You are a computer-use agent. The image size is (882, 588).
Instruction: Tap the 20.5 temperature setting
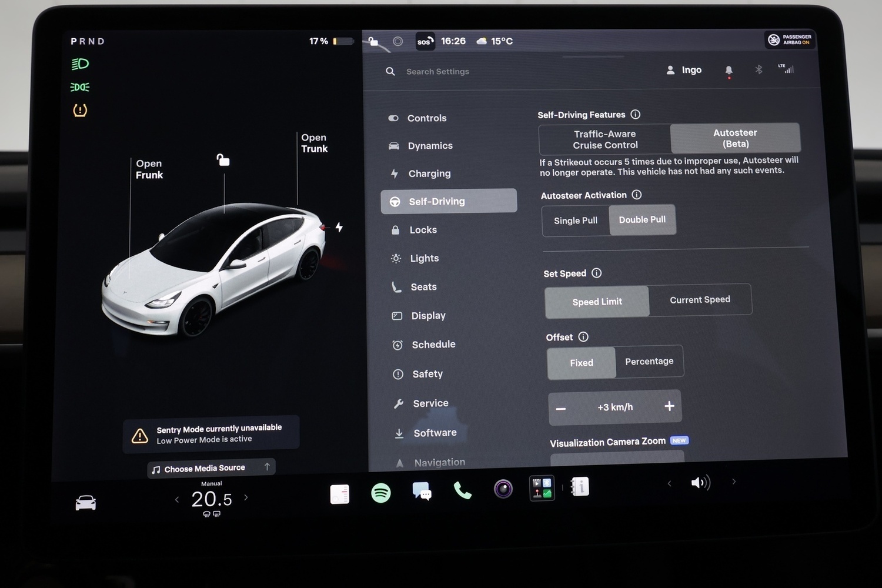click(x=212, y=499)
